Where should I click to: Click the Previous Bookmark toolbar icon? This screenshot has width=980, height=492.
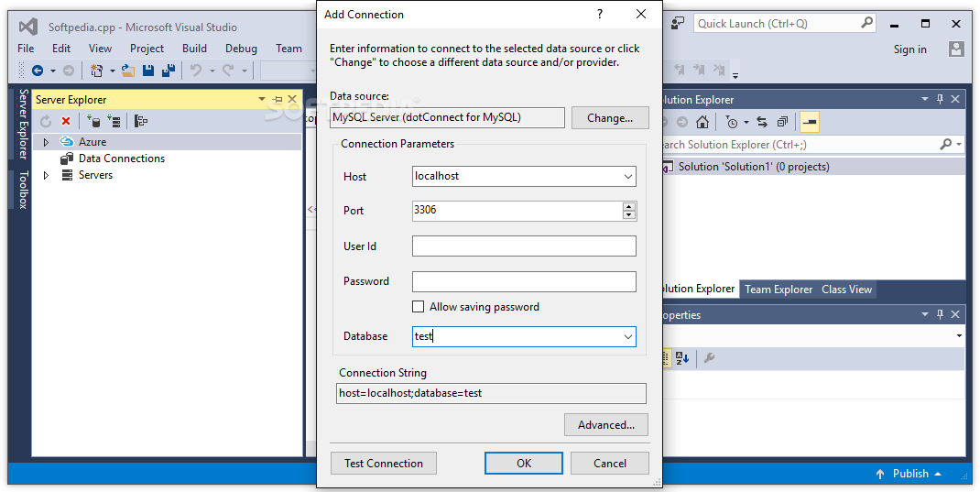coord(680,70)
